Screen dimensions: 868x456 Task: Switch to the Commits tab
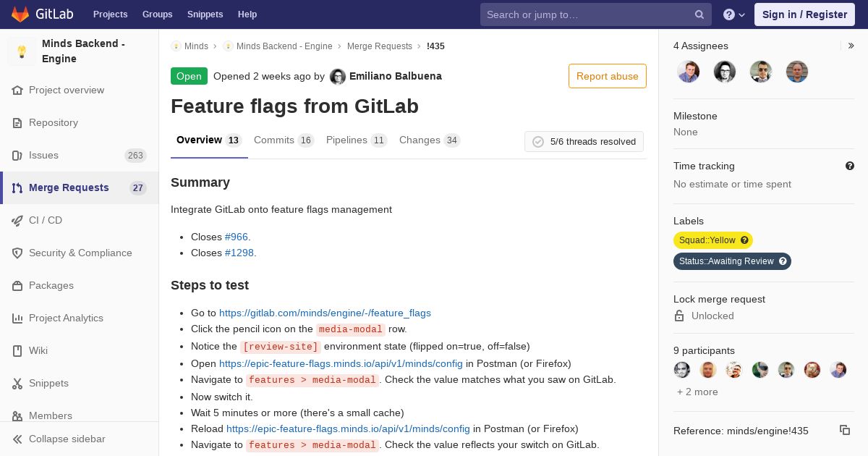point(274,140)
